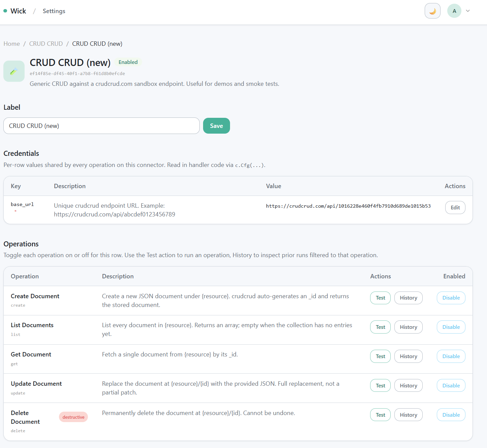
Task: Disable the Get Document operation
Action: pos(451,356)
